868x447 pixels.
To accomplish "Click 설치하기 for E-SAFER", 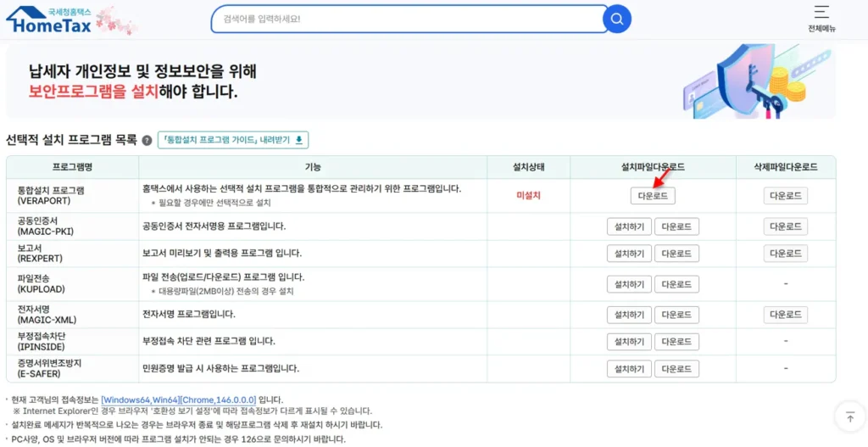I will tap(630, 369).
